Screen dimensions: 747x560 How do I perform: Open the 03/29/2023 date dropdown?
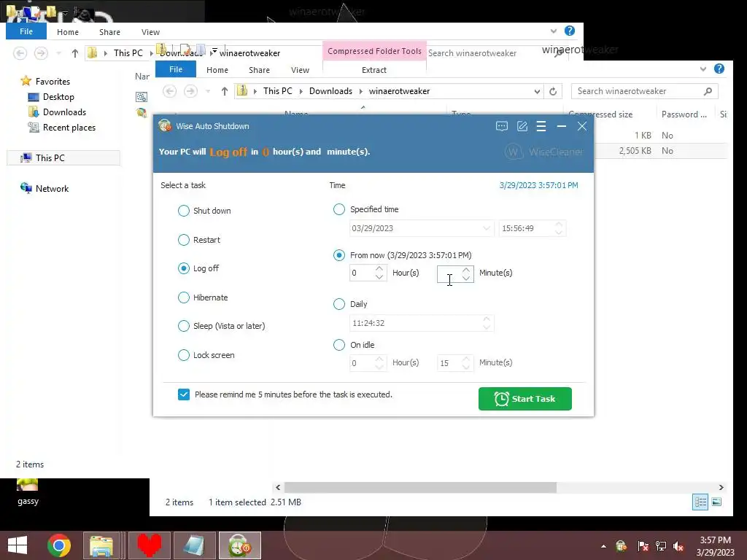(486, 228)
